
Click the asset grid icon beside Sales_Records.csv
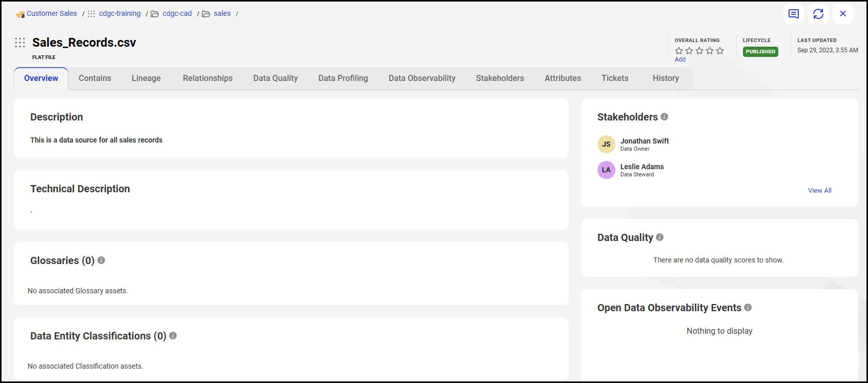pyautogui.click(x=20, y=43)
